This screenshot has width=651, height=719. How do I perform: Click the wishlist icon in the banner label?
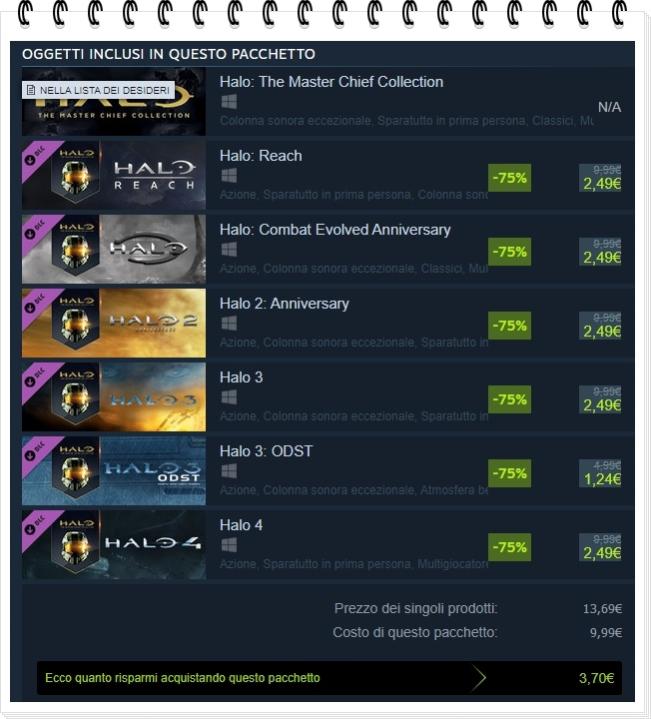(31, 90)
